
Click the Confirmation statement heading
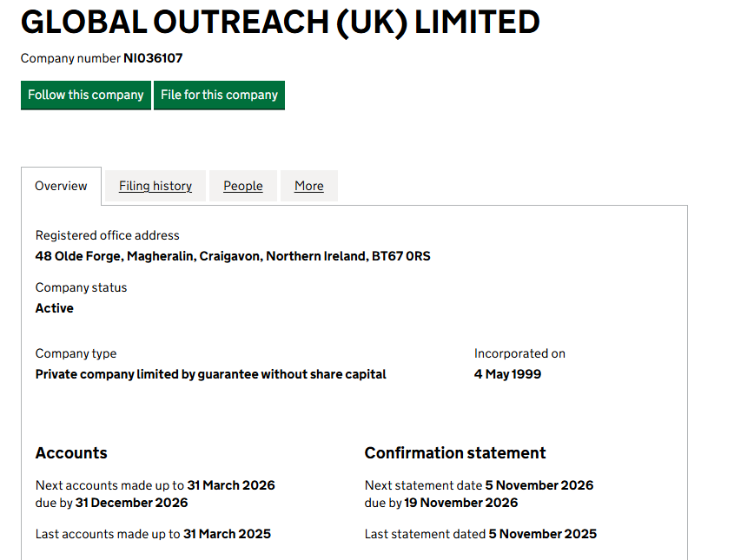point(455,453)
